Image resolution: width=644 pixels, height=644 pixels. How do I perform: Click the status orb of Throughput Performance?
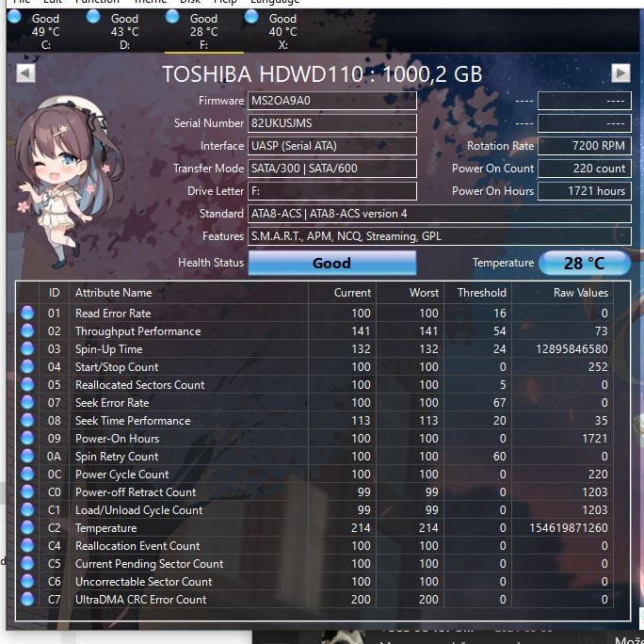(x=27, y=331)
